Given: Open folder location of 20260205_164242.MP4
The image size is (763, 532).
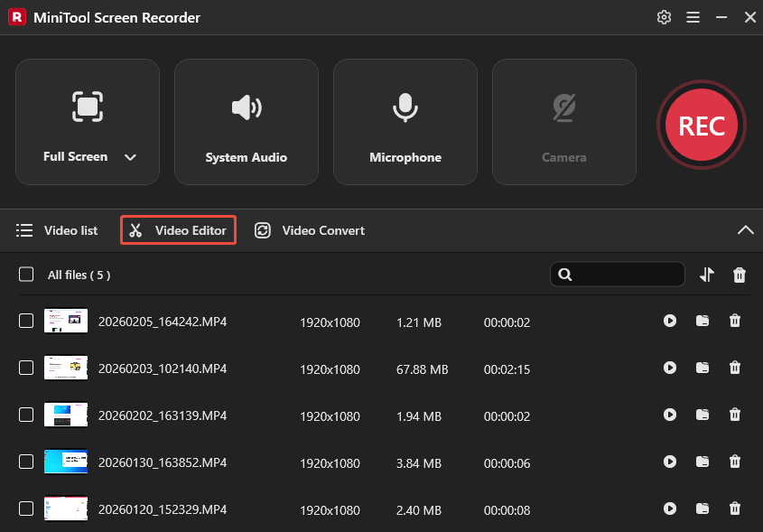Looking at the screenshot, I should (x=703, y=321).
